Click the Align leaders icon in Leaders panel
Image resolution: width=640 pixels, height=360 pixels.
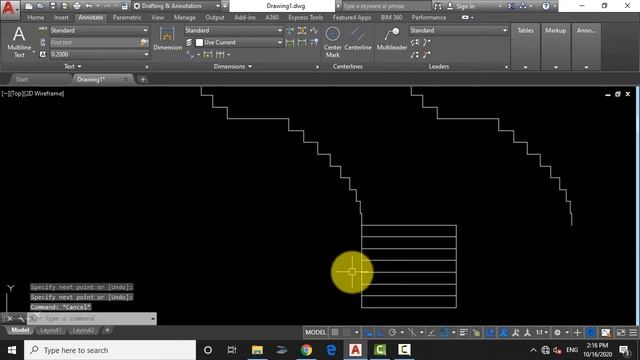(415, 42)
